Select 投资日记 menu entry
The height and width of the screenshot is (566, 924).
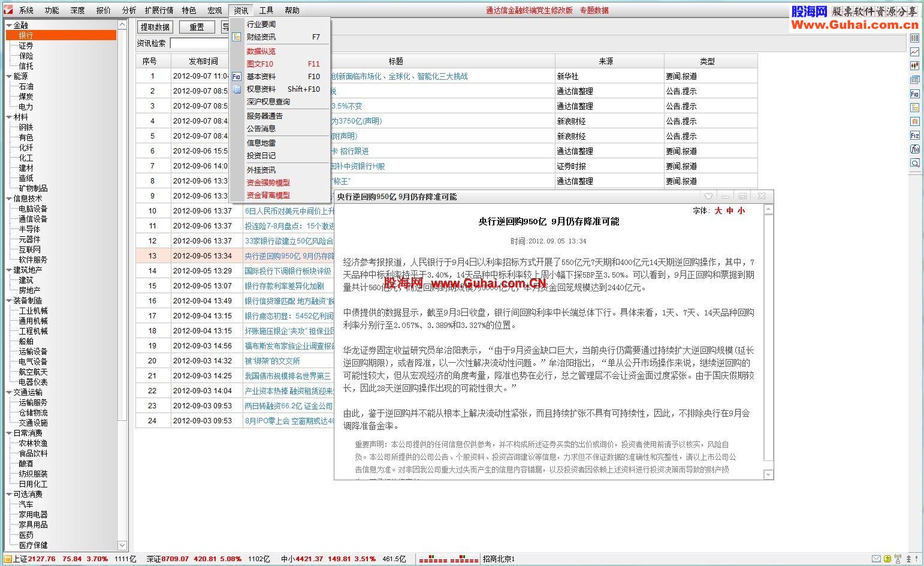pyautogui.click(x=261, y=156)
